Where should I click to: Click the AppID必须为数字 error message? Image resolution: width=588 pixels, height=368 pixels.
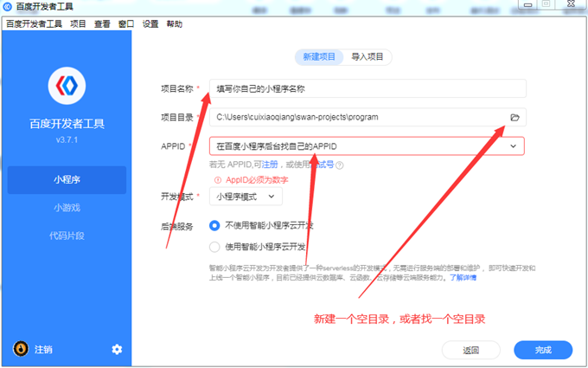[x=257, y=180]
